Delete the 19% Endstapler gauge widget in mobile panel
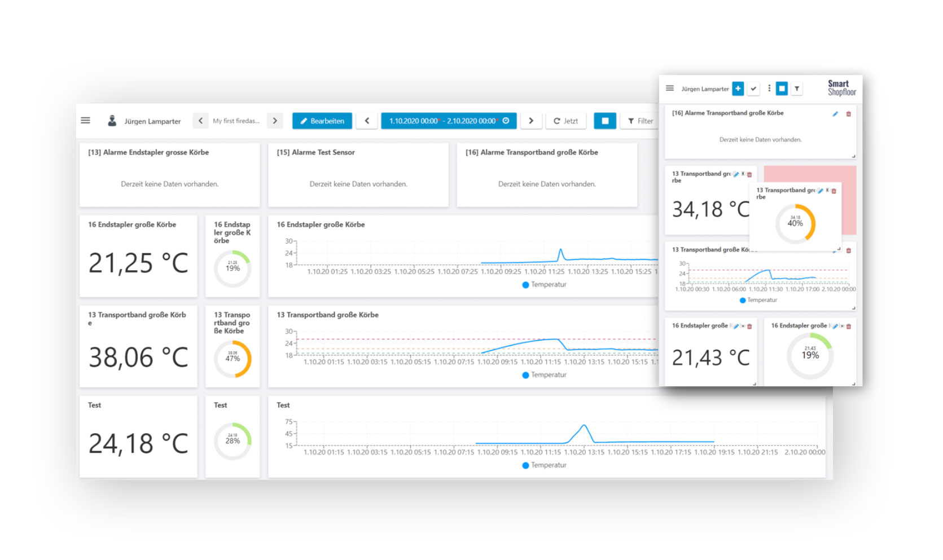This screenshot has height=560, width=943. coord(848,326)
